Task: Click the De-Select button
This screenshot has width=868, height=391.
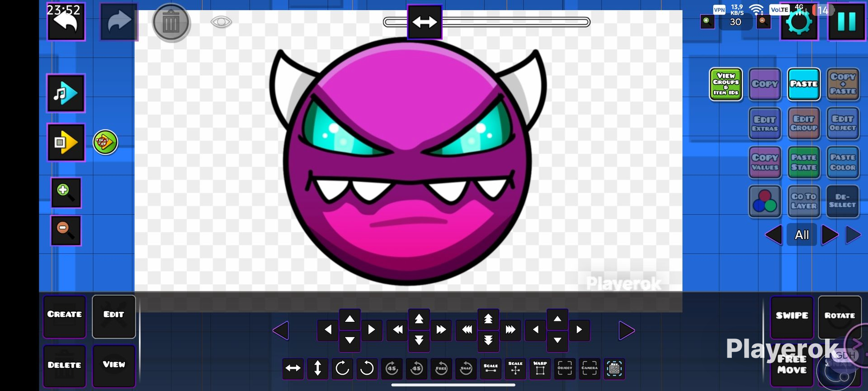Action: [x=843, y=201]
